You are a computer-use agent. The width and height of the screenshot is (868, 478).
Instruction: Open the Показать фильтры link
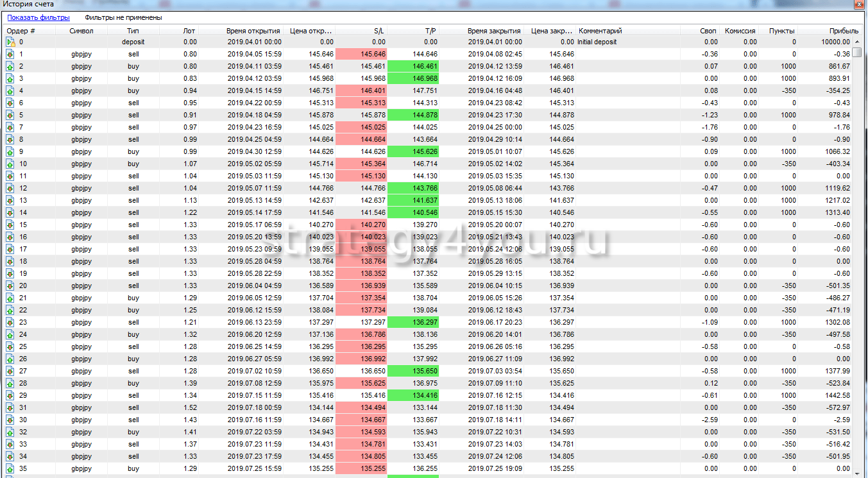[x=38, y=18]
